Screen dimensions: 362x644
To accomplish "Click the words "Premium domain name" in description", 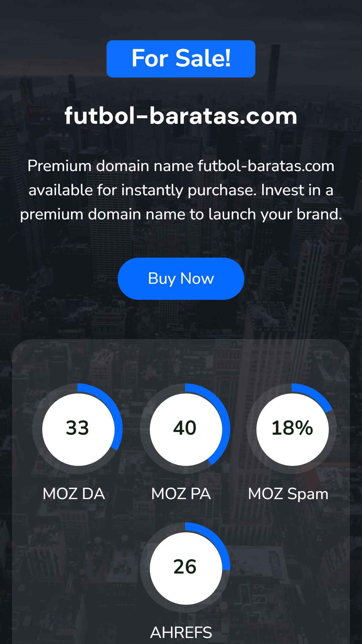I will point(110,166).
